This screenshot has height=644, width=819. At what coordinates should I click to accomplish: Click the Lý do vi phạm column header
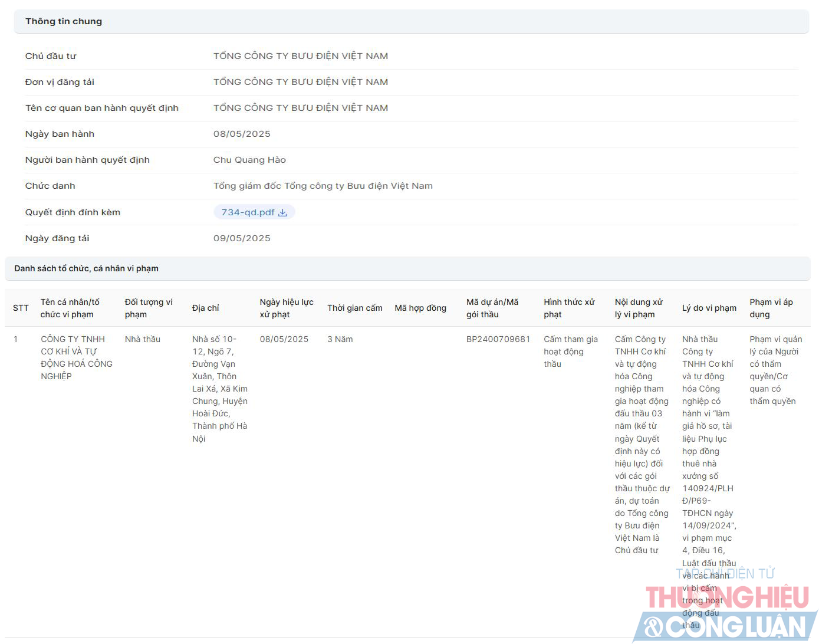[x=709, y=308]
